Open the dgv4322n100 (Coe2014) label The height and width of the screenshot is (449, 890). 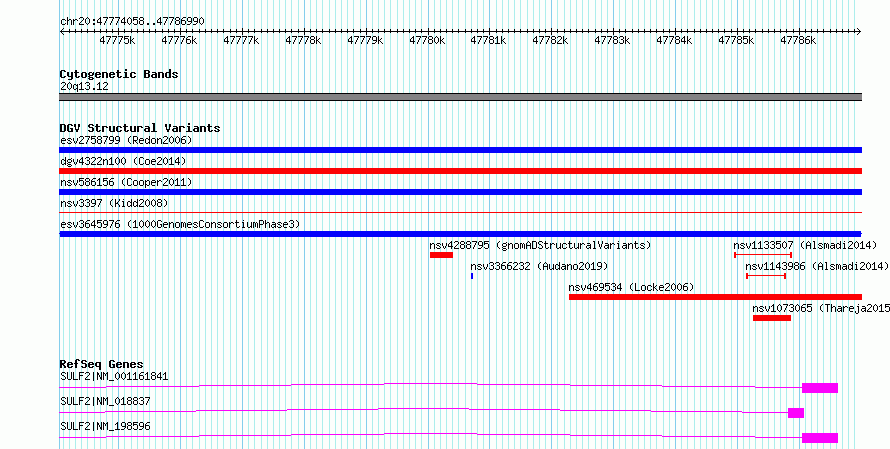123,161
